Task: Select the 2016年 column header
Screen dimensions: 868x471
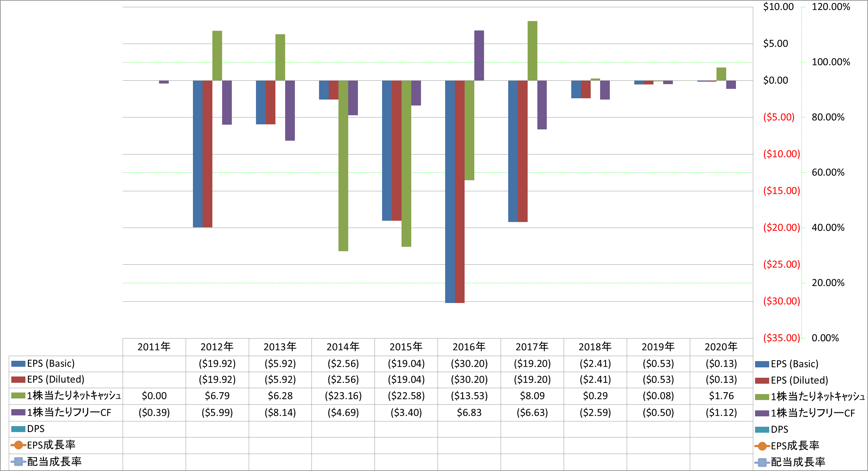Action: pyautogui.click(x=469, y=347)
